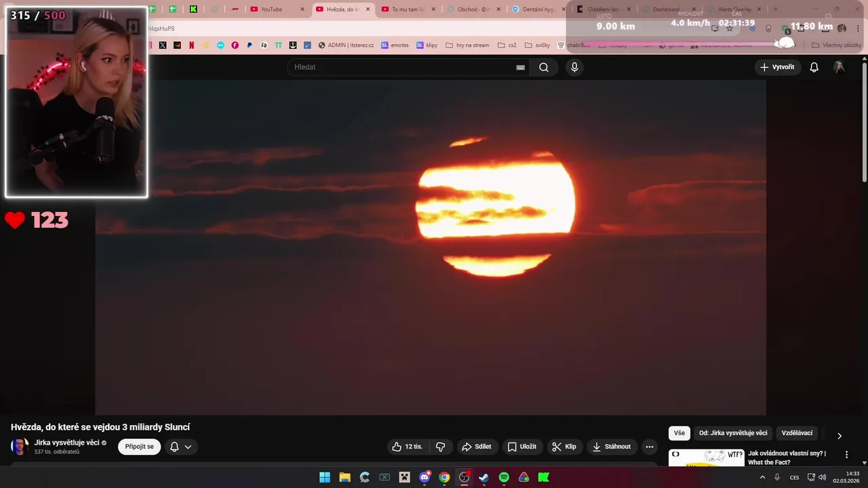Create a clip with the Klip button
Viewport: 868px width, 488px height.
point(564,447)
